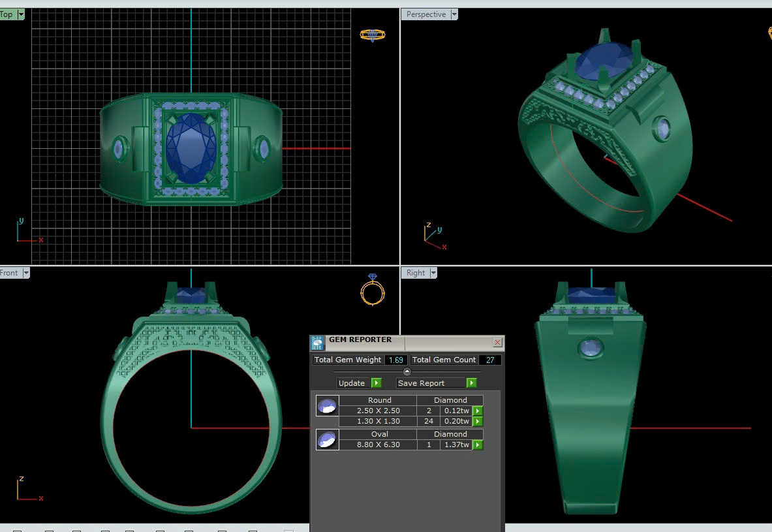Collapse the Gem Reporter totals section
The width and height of the screenshot is (772, 532).
pyautogui.click(x=407, y=371)
